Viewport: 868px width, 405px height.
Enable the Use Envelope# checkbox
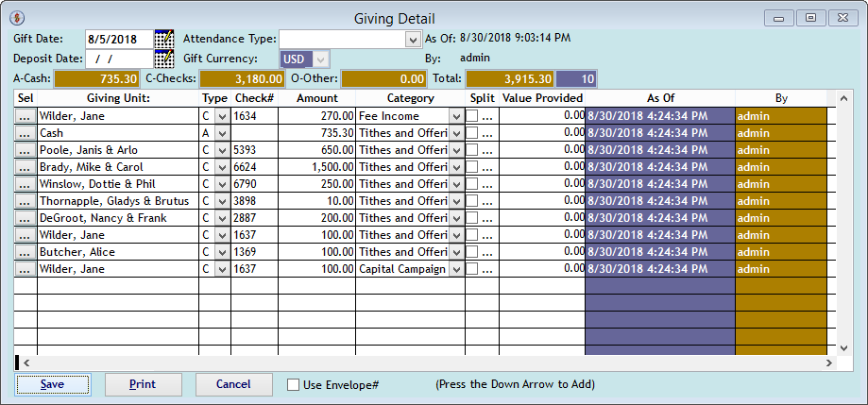(x=294, y=384)
